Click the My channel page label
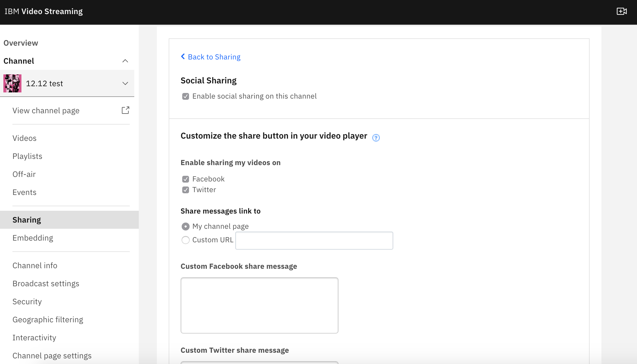The image size is (637, 364). 221,226
